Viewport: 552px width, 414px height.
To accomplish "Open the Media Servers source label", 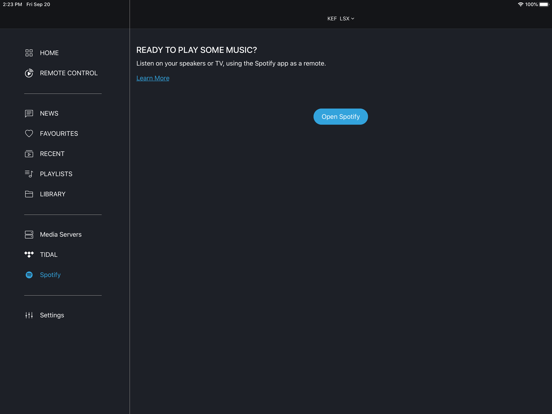I will coord(61,234).
